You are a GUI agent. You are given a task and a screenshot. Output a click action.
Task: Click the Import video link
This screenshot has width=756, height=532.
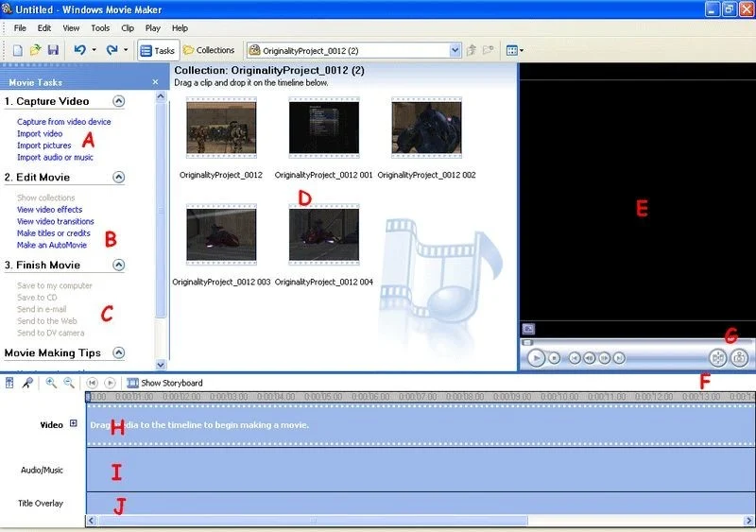[x=40, y=134]
